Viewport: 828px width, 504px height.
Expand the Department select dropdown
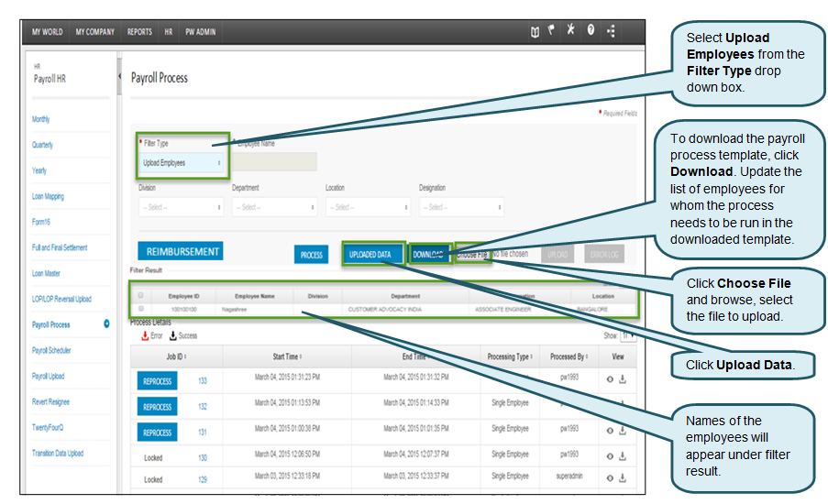pyautogui.click(x=272, y=207)
